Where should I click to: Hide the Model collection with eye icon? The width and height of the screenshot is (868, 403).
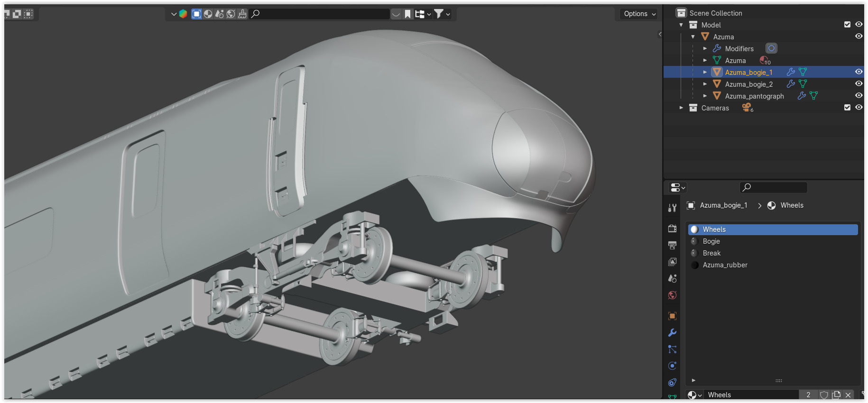tap(859, 25)
